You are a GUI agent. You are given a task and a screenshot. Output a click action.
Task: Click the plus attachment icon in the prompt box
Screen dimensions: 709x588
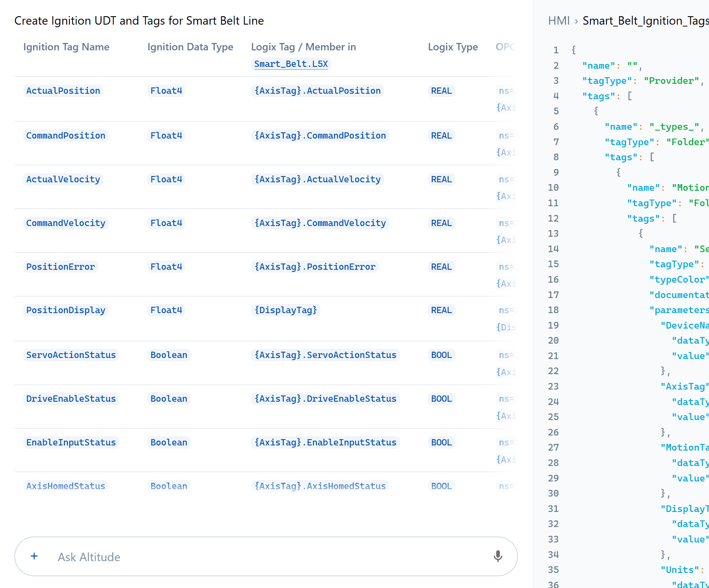click(x=34, y=556)
